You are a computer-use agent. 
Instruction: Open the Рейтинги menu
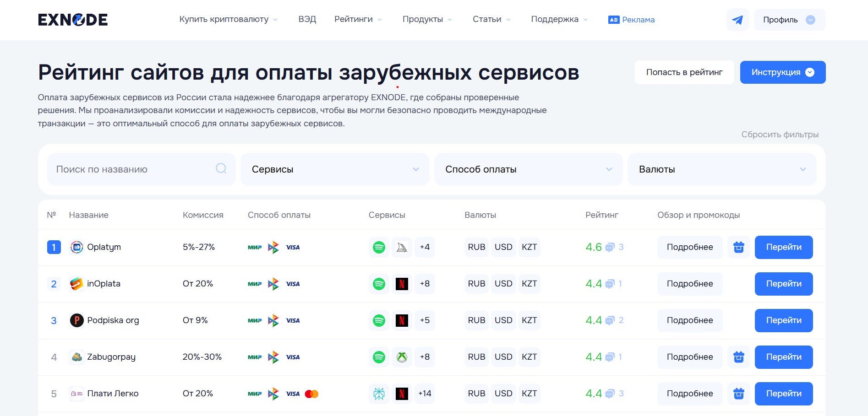pos(358,19)
